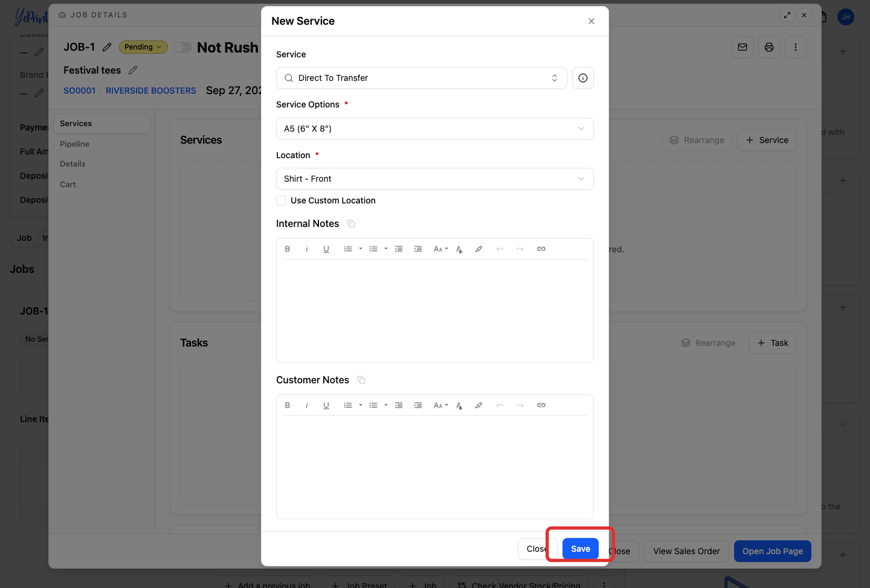Image resolution: width=870 pixels, height=588 pixels.
Task: Edit Festival tees name with pencil icon
Action: pyautogui.click(x=133, y=70)
